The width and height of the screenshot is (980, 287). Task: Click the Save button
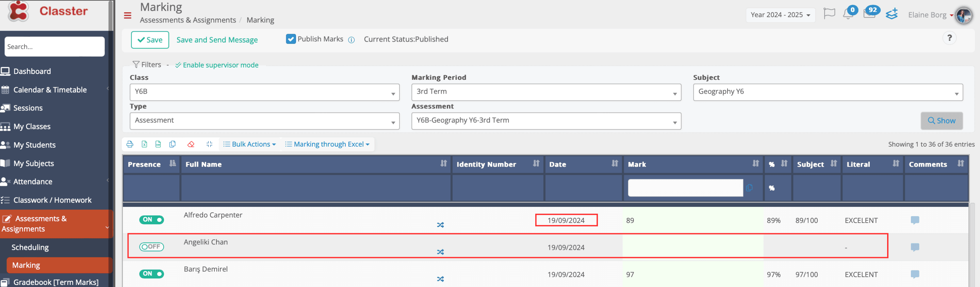pos(150,40)
